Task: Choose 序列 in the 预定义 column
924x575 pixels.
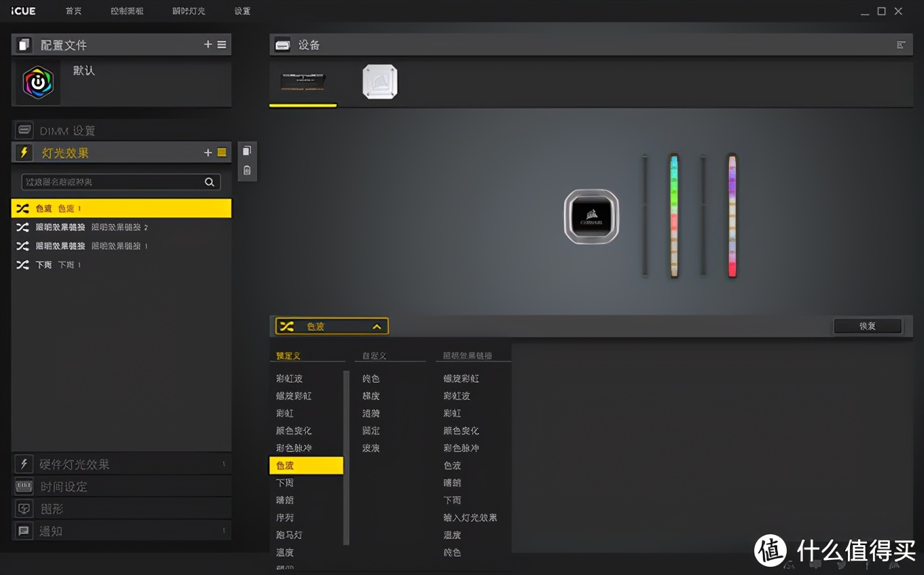Action: (x=285, y=518)
